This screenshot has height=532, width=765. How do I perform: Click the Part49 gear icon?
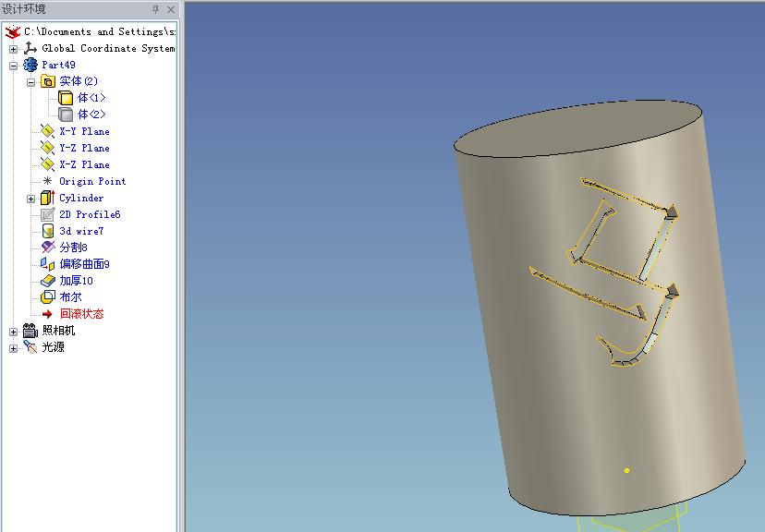30,65
